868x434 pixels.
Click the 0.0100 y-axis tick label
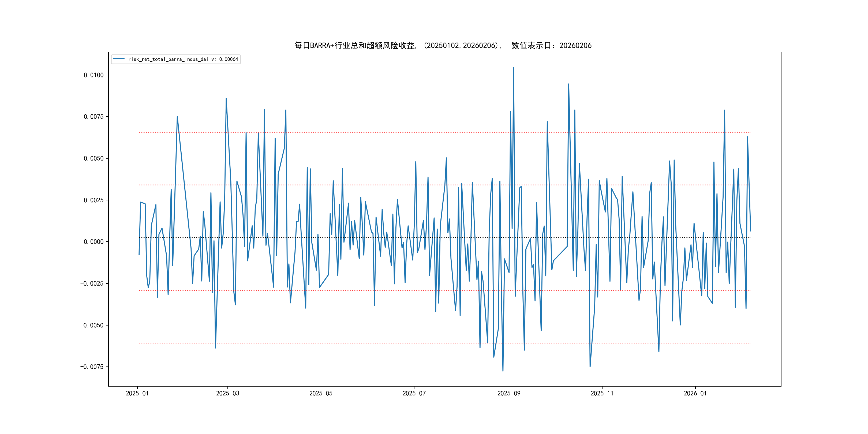tap(94, 75)
